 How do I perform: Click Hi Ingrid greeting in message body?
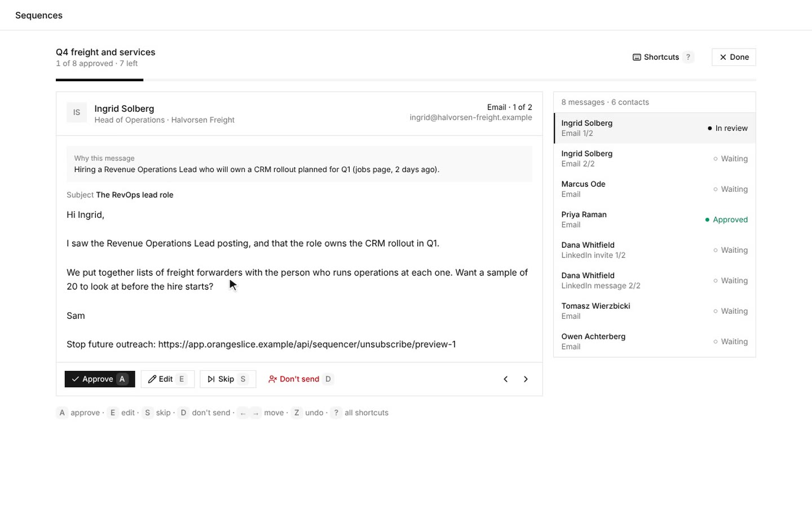coord(85,214)
